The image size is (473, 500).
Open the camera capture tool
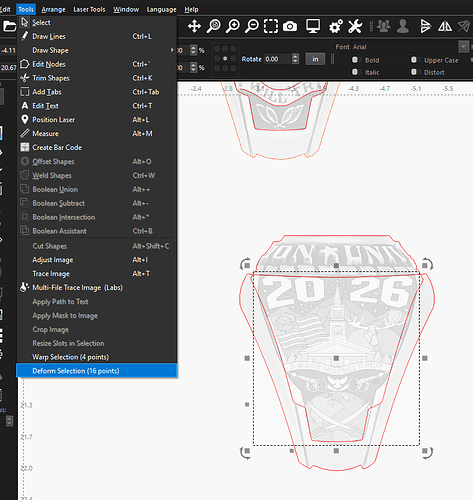[290, 26]
